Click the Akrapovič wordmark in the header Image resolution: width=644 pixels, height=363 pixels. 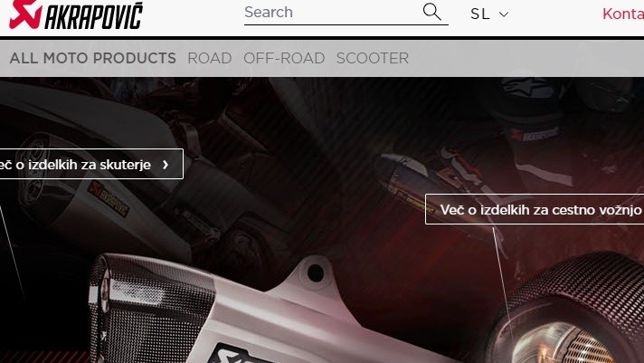(94, 16)
